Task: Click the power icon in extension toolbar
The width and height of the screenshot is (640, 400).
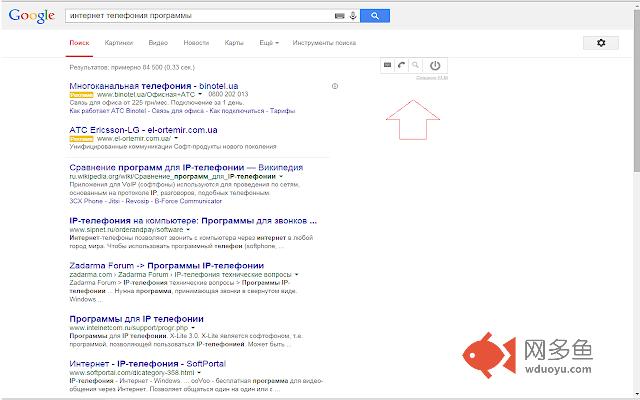Action: coord(435,65)
